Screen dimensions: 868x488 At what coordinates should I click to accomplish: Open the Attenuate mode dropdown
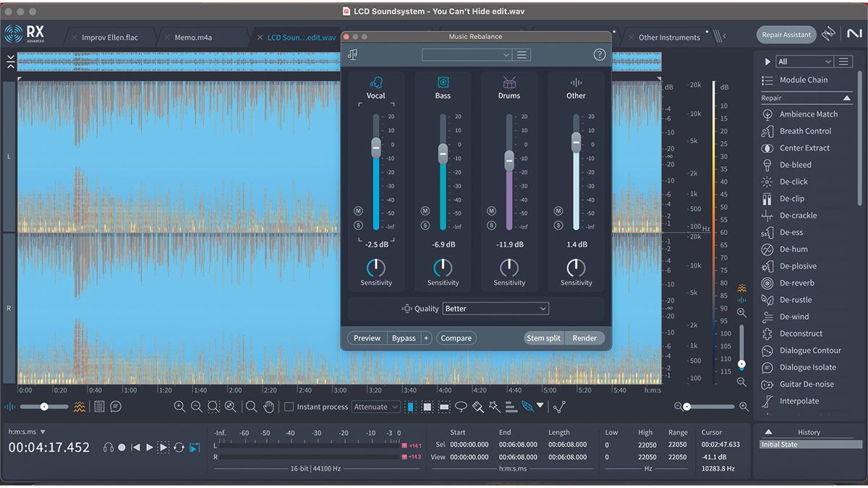(376, 406)
